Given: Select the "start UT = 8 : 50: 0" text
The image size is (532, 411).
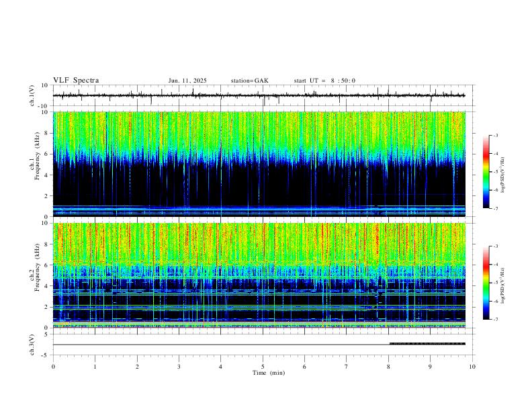Looking at the screenshot, I should (x=324, y=81).
